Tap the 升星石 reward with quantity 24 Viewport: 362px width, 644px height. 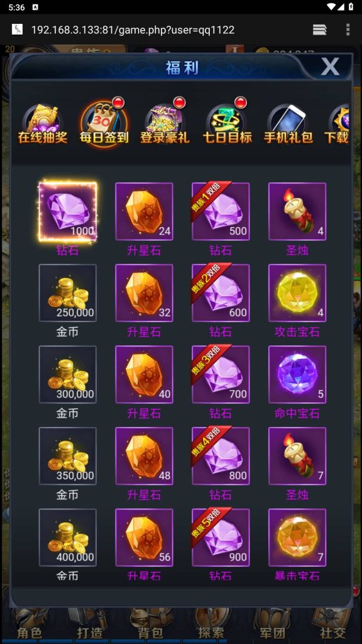tap(144, 211)
